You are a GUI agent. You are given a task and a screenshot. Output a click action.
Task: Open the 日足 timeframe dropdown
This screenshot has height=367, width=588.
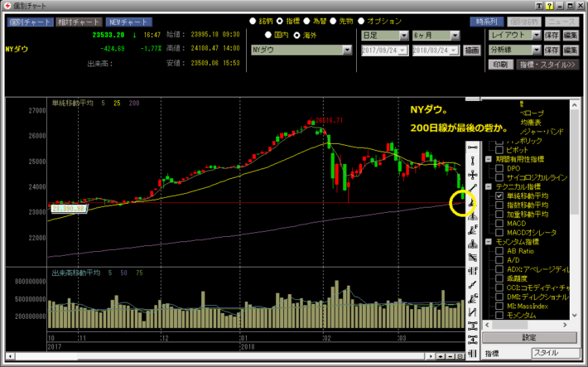coord(403,36)
